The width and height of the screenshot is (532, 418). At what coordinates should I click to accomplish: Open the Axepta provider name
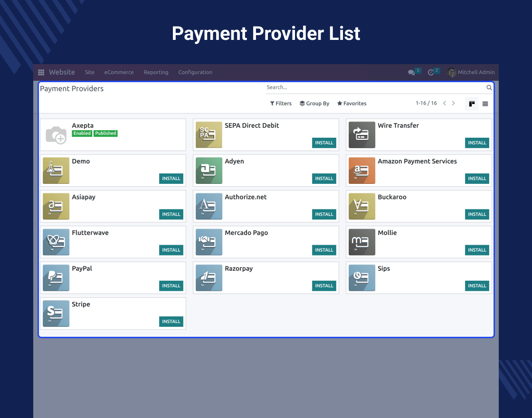coord(83,125)
